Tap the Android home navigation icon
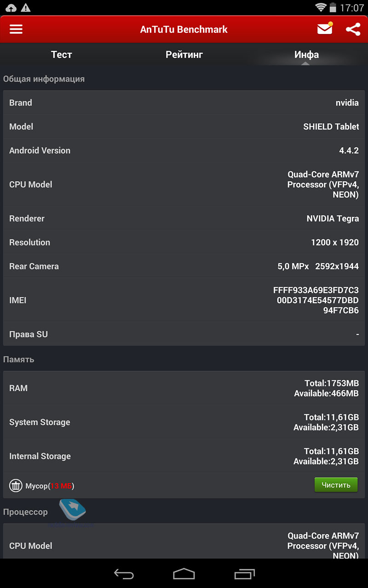368x588 pixels. (x=184, y=574)
